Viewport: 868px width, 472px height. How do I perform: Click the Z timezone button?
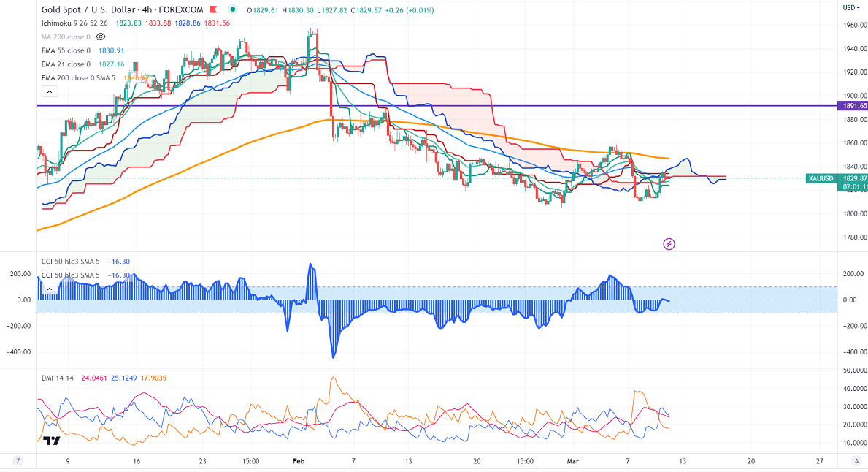(18, 461)
